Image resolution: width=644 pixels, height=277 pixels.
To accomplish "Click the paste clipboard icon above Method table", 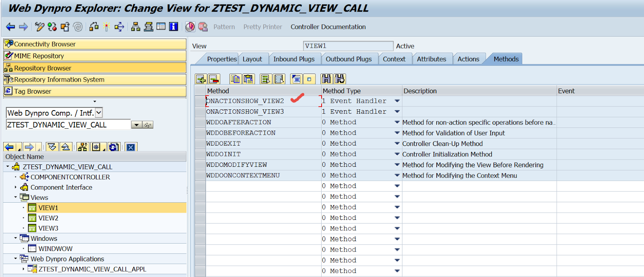I will 249,79.
